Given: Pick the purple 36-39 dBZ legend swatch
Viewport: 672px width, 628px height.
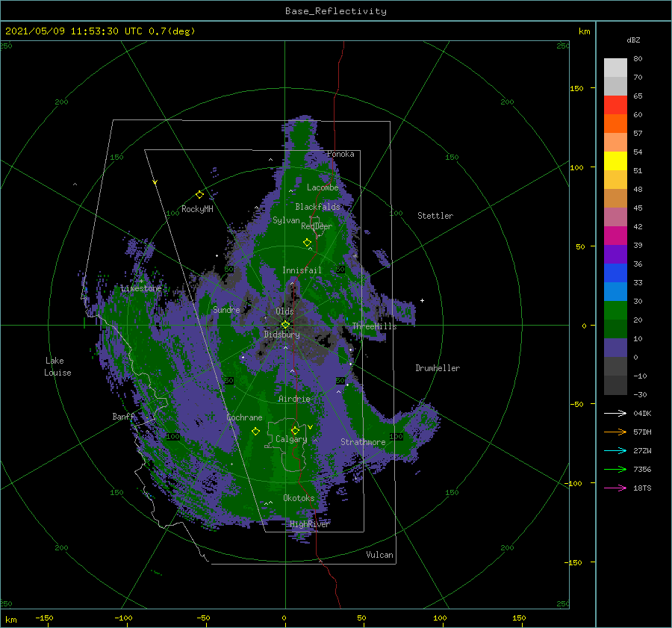Looking at the screenshot, I should (x=615, y=254).
